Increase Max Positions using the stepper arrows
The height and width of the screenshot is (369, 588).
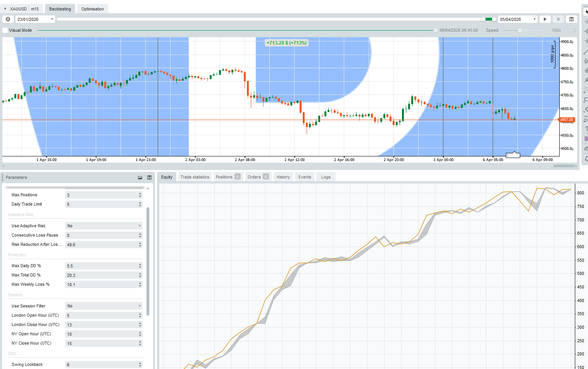coord(140,194)
